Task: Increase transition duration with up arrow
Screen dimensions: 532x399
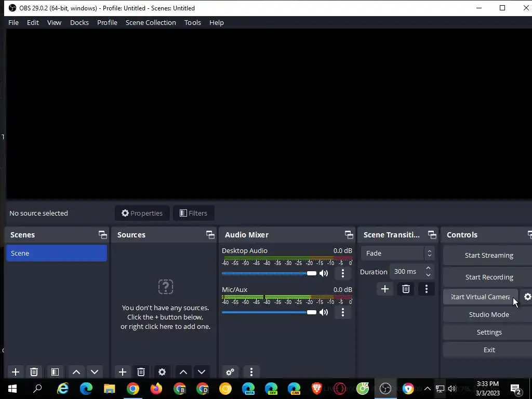Action: tap(429, 269)
